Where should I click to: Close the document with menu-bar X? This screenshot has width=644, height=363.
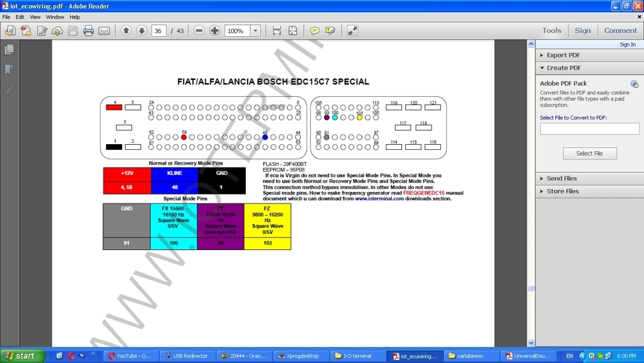[x=639, y=17]
